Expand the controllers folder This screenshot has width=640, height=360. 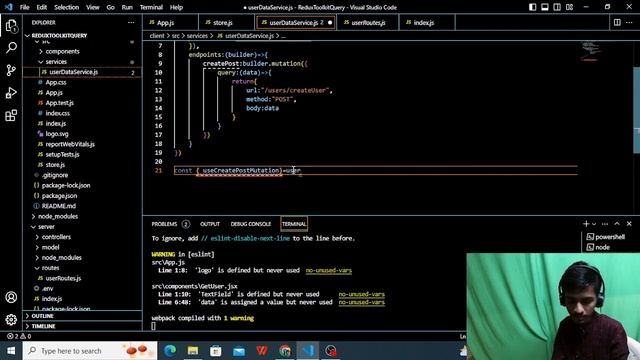56,237
